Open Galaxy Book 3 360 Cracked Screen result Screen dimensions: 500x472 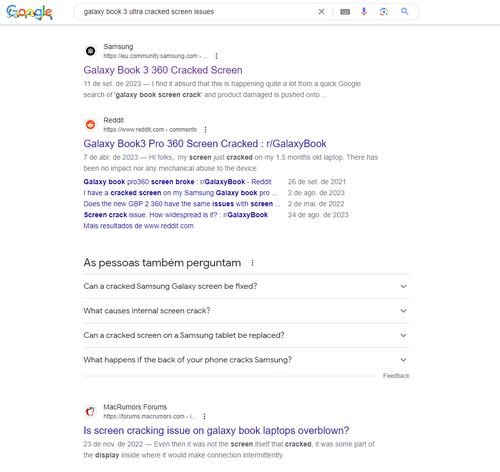point(163,70)
